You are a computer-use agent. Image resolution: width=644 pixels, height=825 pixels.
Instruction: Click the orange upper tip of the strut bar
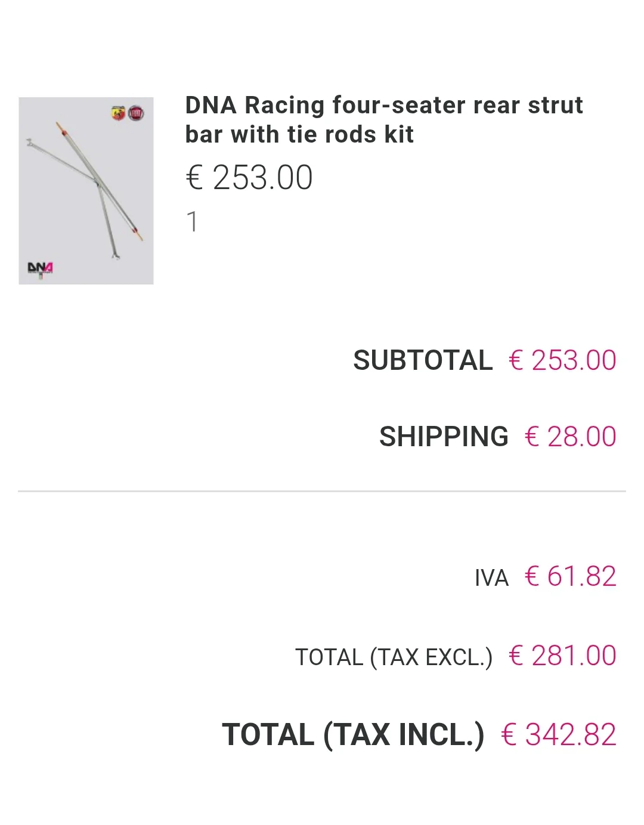[60, 128]
